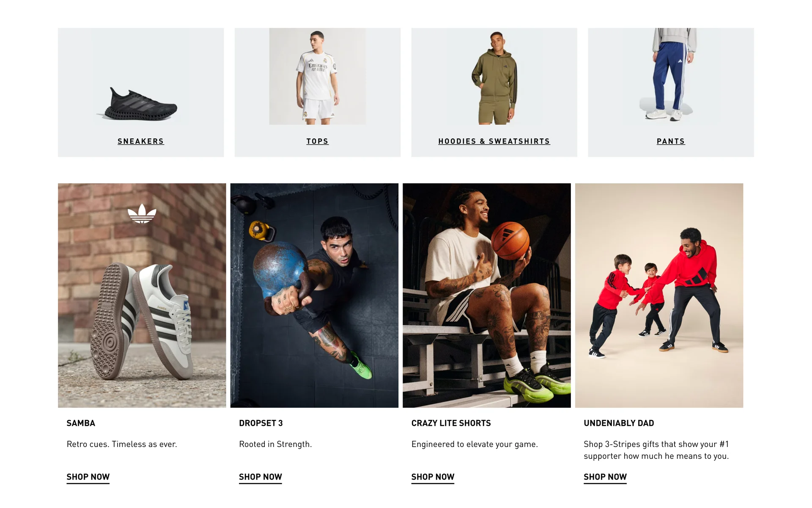Click the SAMBA heading text
Viewport: 812px width, 508px height.
coord(81,423)
